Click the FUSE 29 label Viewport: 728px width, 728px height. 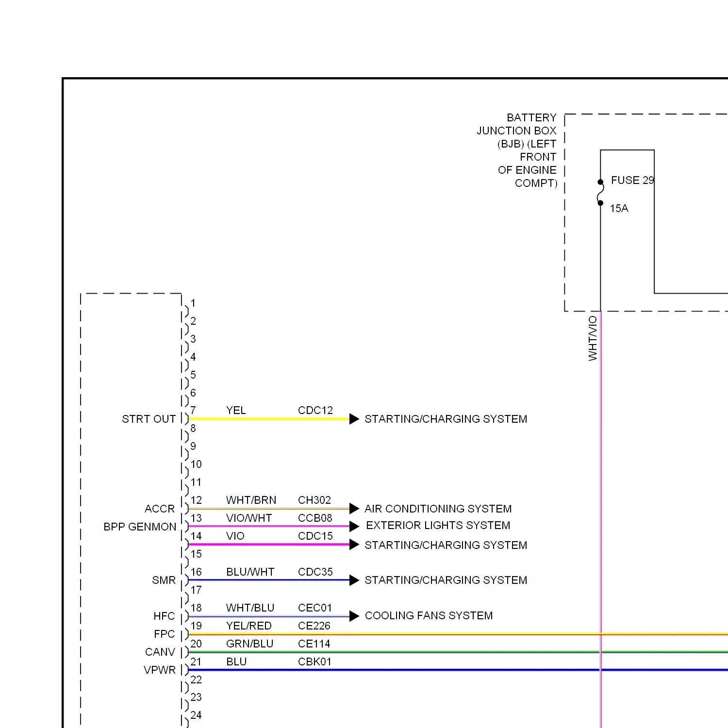632,181
